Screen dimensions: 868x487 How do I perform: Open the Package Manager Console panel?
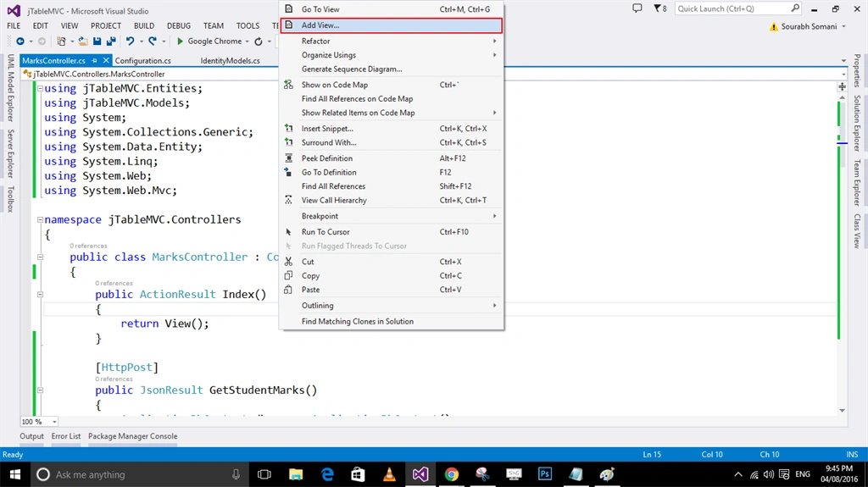pyautogui.click(x=133, y=436)
